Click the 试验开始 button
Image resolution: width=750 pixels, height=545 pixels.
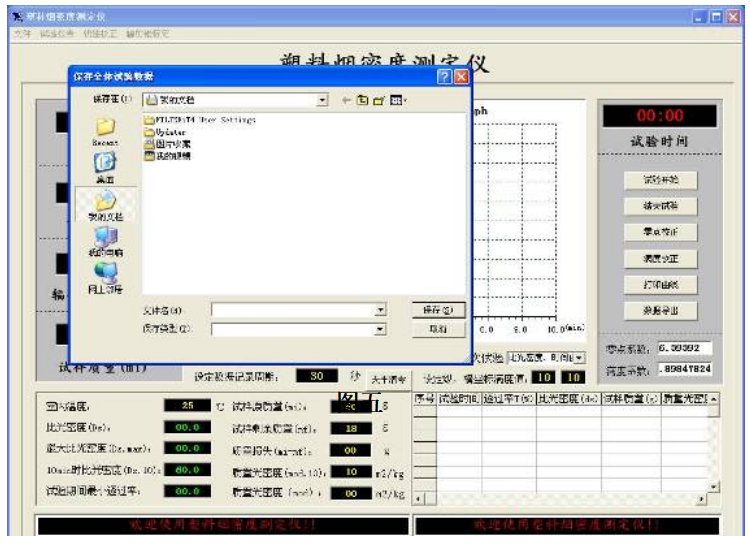661,180
